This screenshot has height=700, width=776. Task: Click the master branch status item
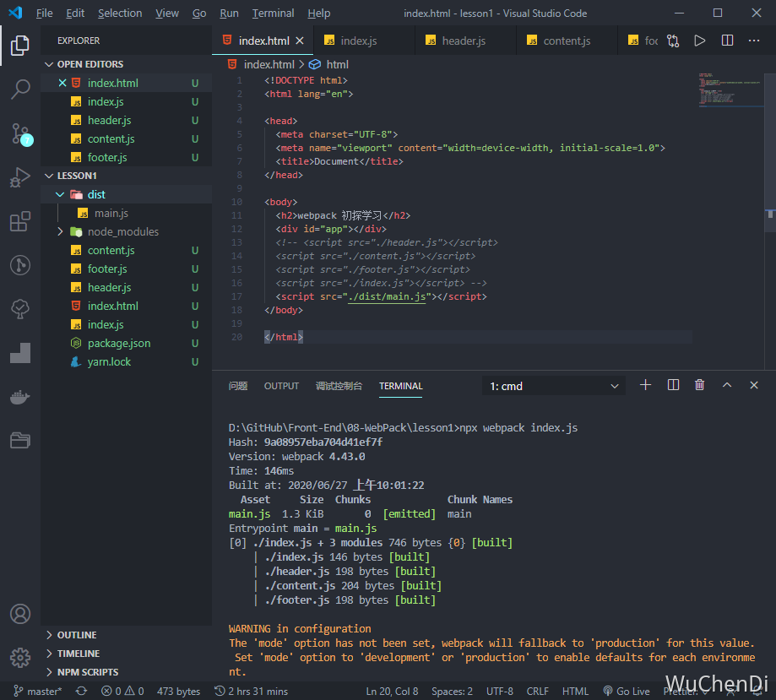38,691
